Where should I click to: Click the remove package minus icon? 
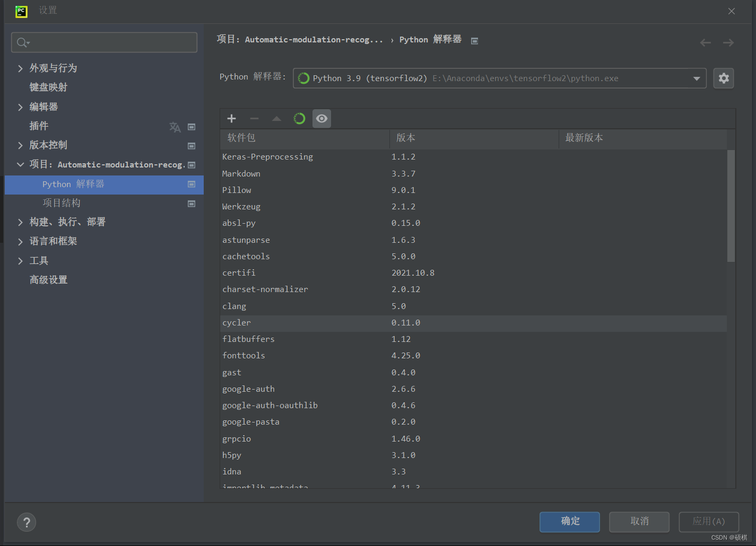coord(254,119)
